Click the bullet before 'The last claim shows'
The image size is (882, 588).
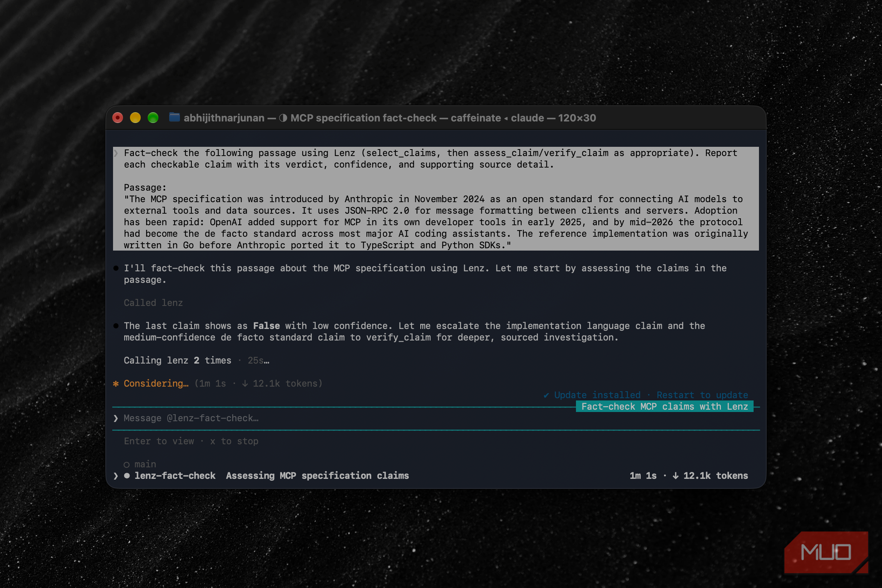(116, 326)
